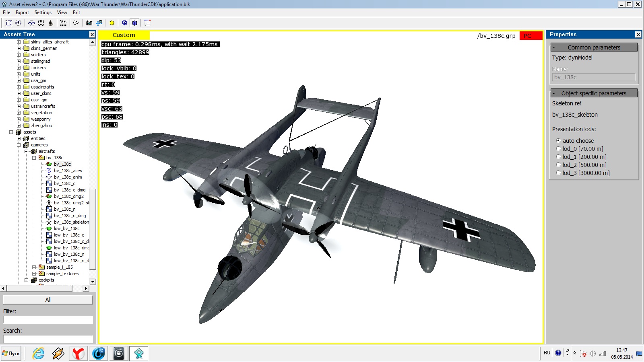
Task: Expand the weaponry folder
Action: [19, 119]
